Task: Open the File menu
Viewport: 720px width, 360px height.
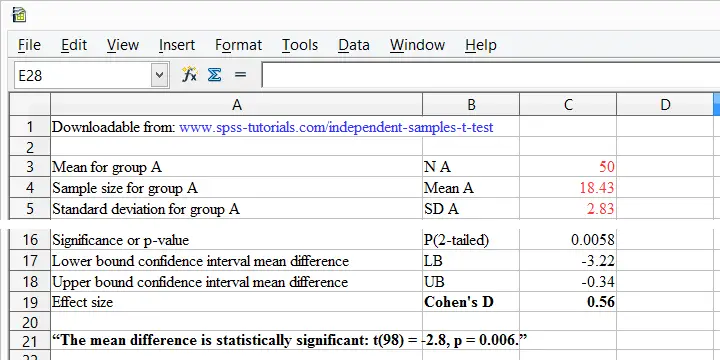Action: click(29, 45)
